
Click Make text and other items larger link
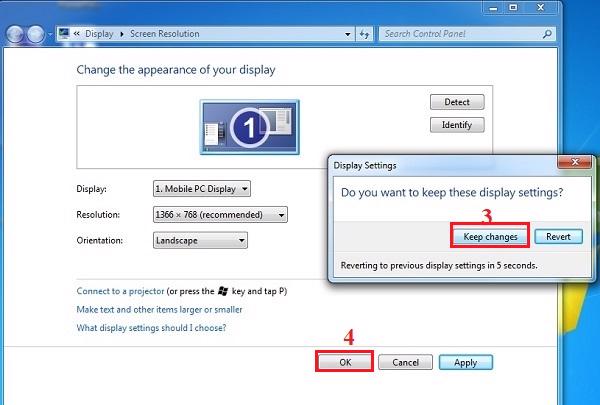pos(159,309)
